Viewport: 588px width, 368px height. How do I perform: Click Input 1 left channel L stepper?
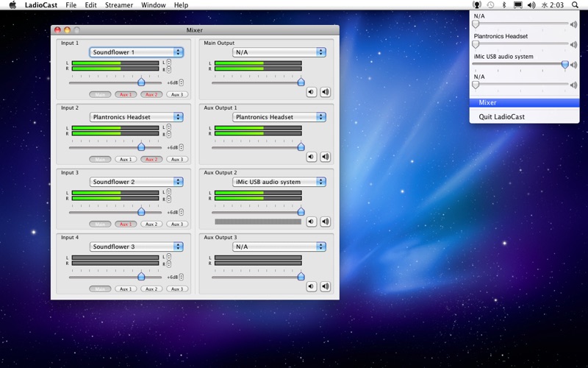click(169, 63)
